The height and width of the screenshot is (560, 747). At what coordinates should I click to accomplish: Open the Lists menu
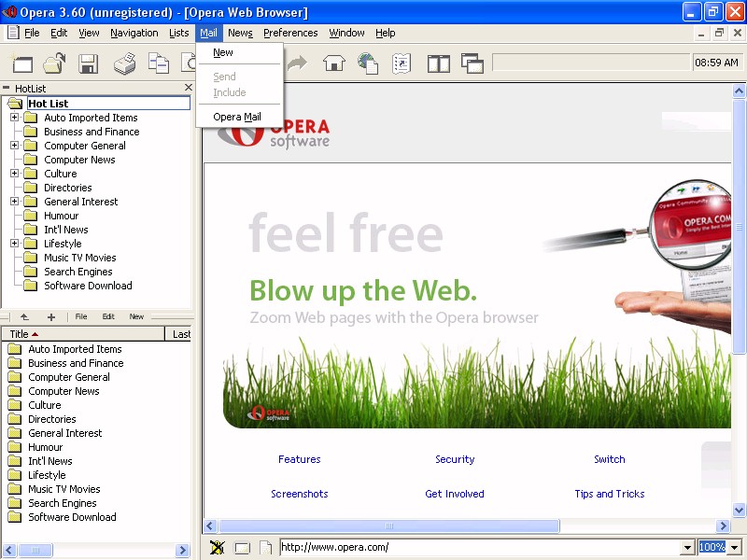tap(179, 33)
